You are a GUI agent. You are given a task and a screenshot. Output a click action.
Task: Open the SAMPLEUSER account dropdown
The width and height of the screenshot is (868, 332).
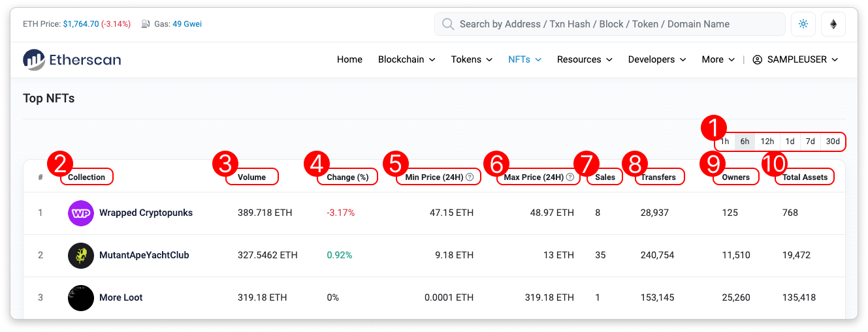coord(795,59)
